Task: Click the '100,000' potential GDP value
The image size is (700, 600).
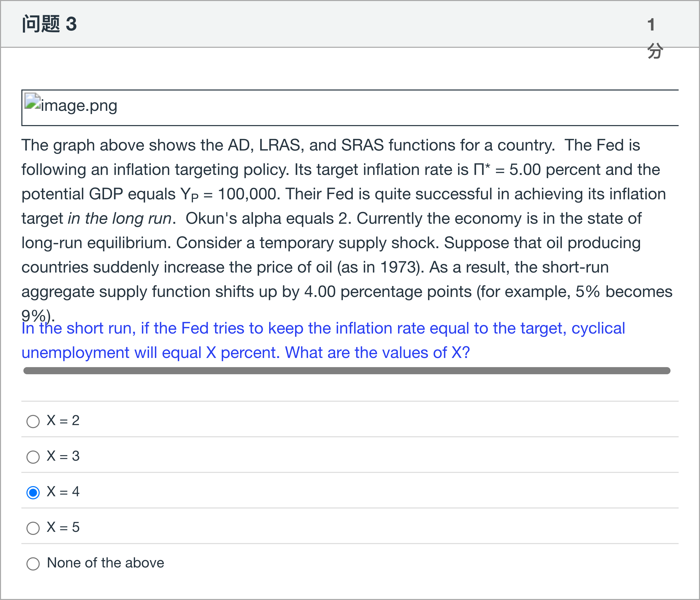Action: 247,194
